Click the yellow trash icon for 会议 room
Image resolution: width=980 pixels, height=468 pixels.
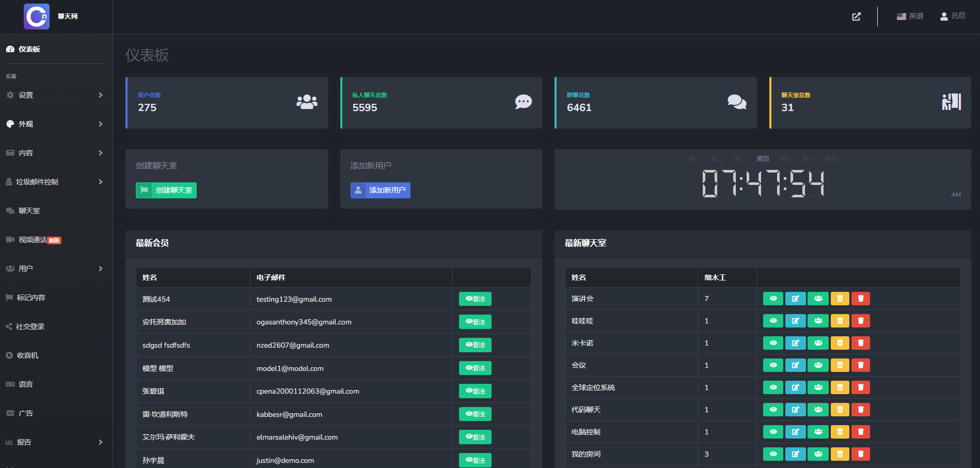click(840, 365)
